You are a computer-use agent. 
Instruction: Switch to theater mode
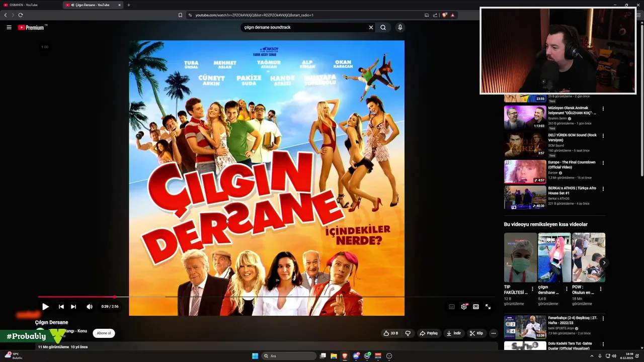(476, 307)
